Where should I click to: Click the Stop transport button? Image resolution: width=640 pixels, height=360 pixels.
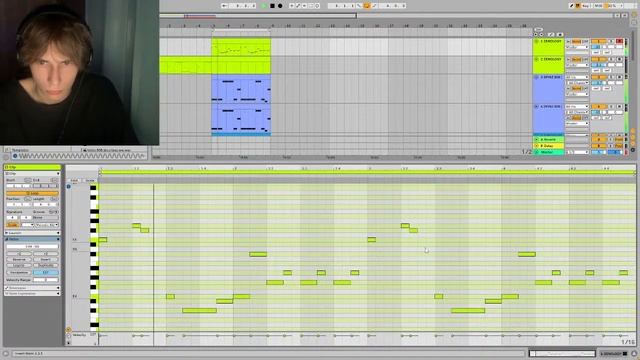click(272, 6)
